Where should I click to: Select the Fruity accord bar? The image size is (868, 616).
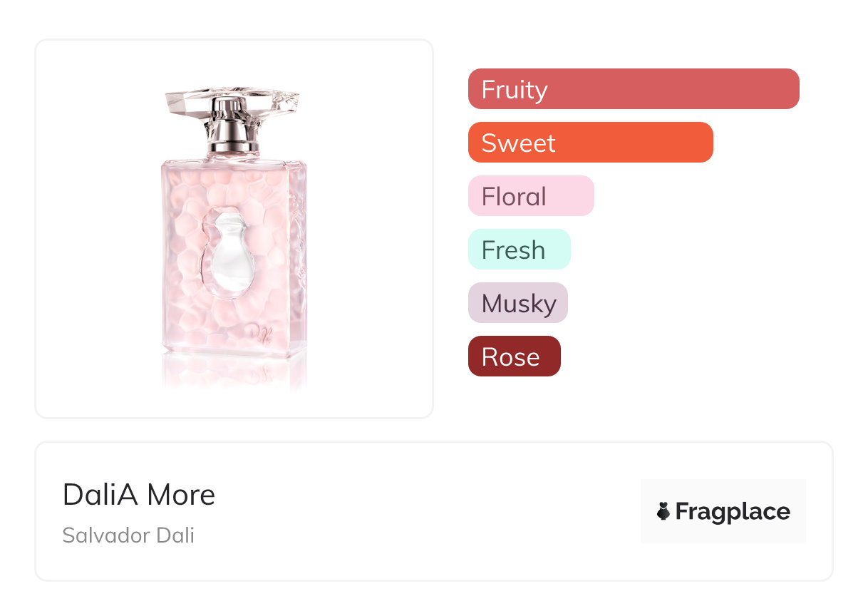pyautogui.click(x=633, y=89)
